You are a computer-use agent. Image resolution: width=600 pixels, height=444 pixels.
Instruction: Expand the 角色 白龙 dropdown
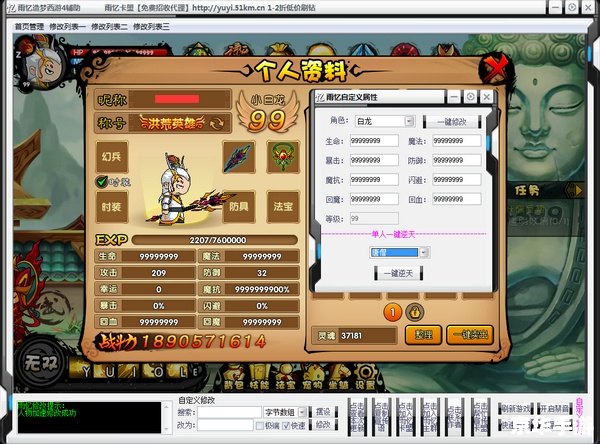coord(409,121)
